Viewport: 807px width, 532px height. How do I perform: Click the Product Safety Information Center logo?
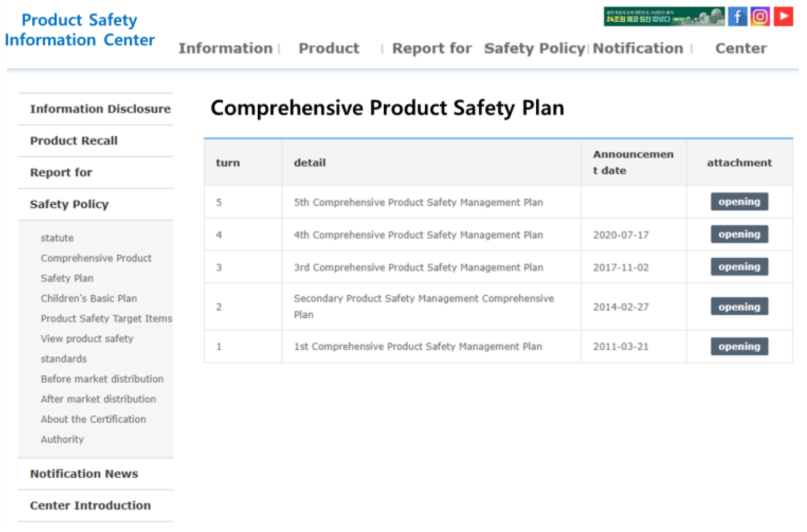tap(80, 30)
